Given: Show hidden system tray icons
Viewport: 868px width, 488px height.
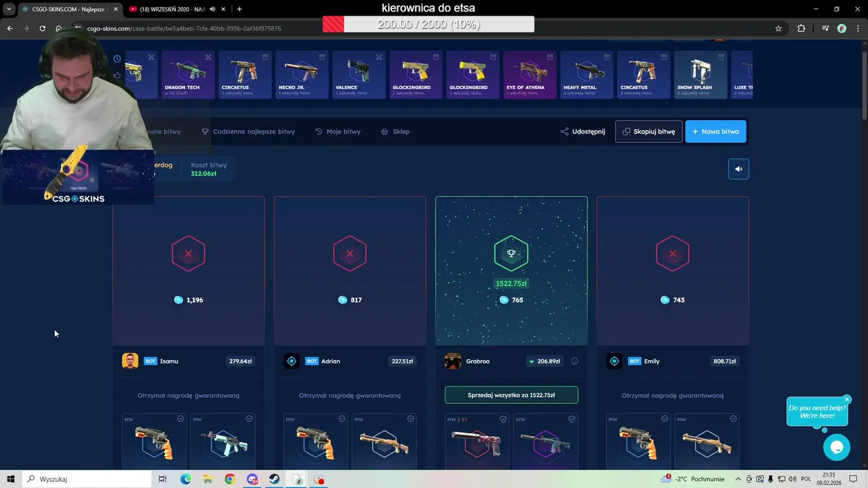Looking at the screenshot, I should click(x=738, y=479).
